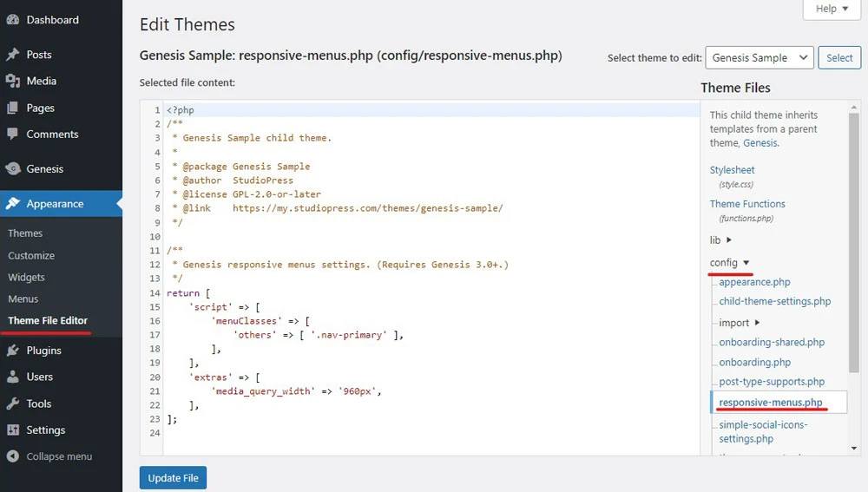Open the Genesis menu item

point(45,169)
